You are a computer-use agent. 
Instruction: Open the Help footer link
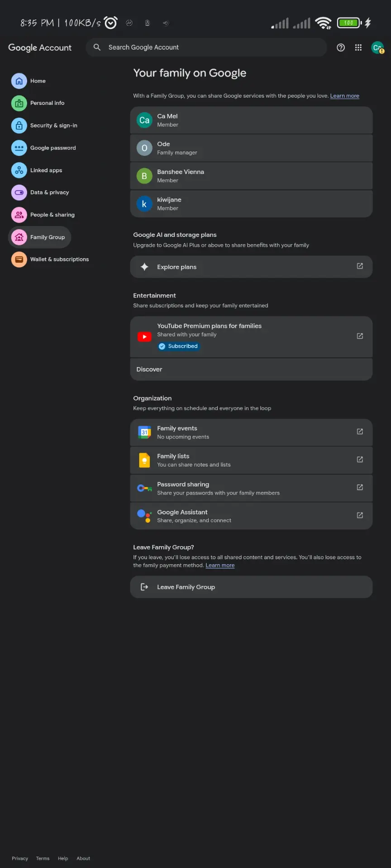pos(63,859)
